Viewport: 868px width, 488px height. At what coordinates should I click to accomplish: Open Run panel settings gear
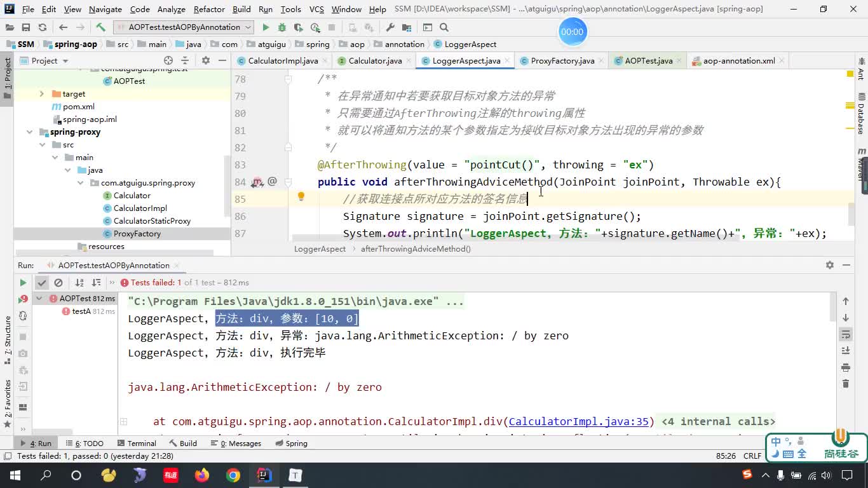pos(830,265)
